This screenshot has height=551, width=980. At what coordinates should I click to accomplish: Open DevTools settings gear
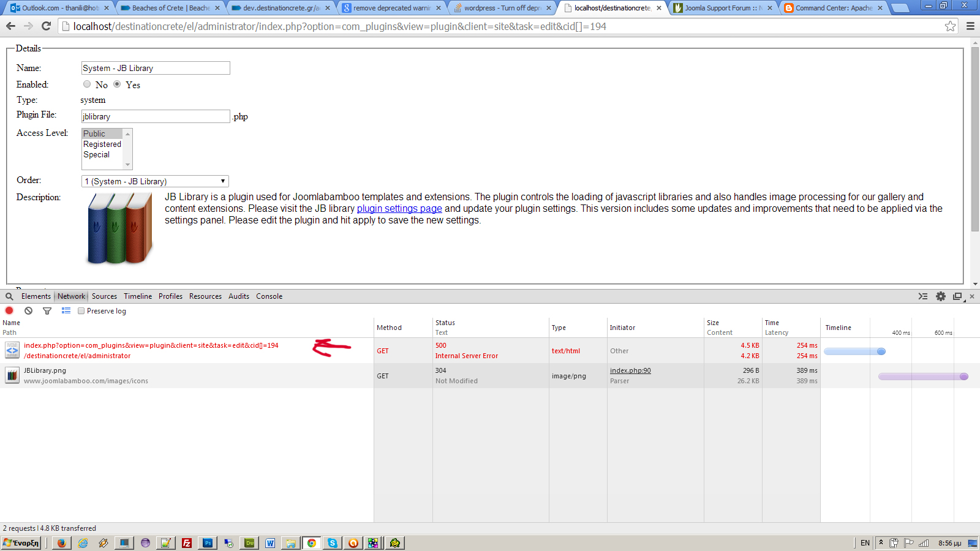point(941,296)
